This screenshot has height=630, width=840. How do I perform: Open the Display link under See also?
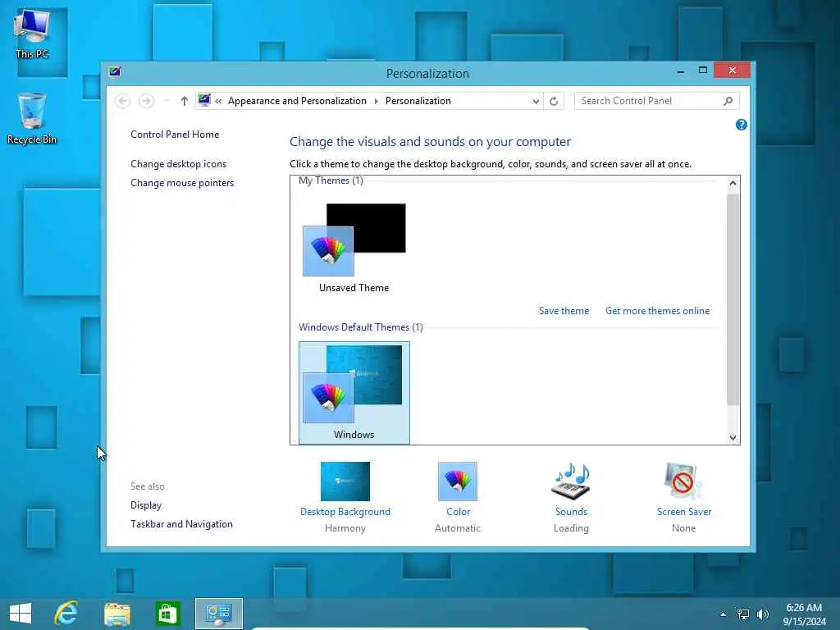pos(146,505)
